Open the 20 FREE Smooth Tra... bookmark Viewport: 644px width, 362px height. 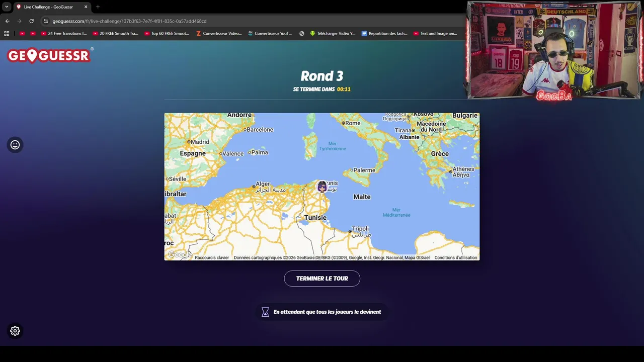(x=116, y=34)
